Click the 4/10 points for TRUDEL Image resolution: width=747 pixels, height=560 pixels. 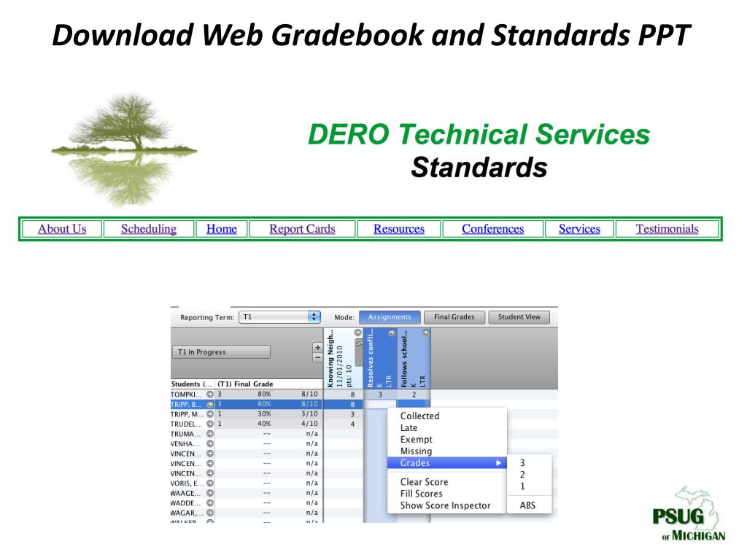(x=309, y=424)
